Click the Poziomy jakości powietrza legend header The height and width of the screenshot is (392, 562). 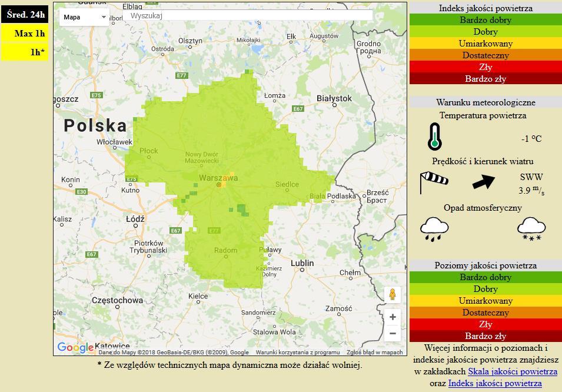[x=485, y=265]
